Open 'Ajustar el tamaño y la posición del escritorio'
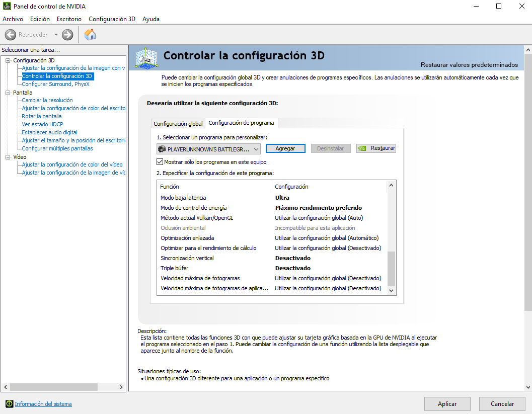The width and height of the screenshot is (532, 414). (x=73, y=140)
